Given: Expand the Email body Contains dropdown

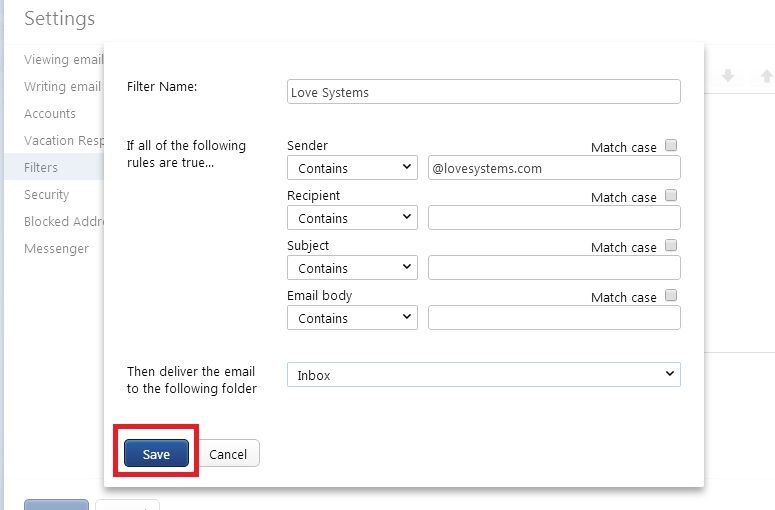Looking at the screenshot, I should (x=352, y=318).
